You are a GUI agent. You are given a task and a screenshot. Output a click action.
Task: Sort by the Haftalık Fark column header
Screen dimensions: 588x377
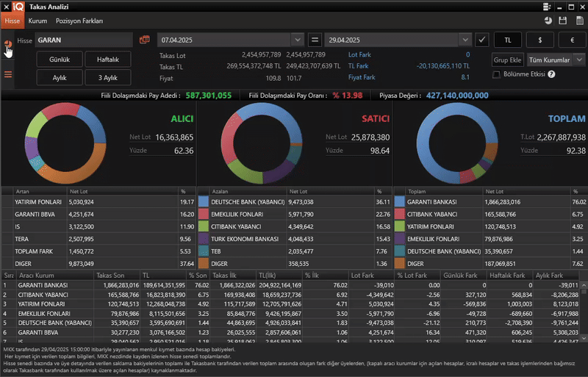pyautogui.click(x=510, y=276)
